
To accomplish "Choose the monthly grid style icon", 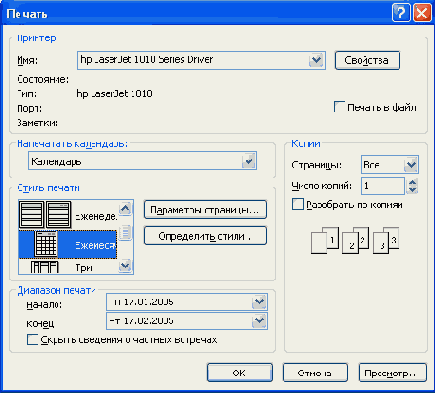I will [x=46, y=244].
